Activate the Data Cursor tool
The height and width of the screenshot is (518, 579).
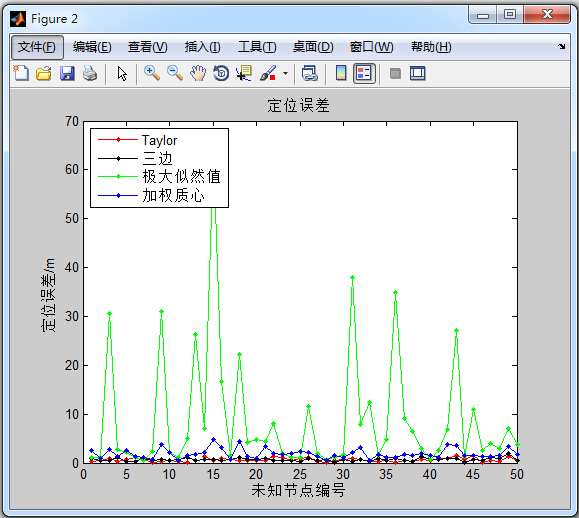click(x=244, y=73)
